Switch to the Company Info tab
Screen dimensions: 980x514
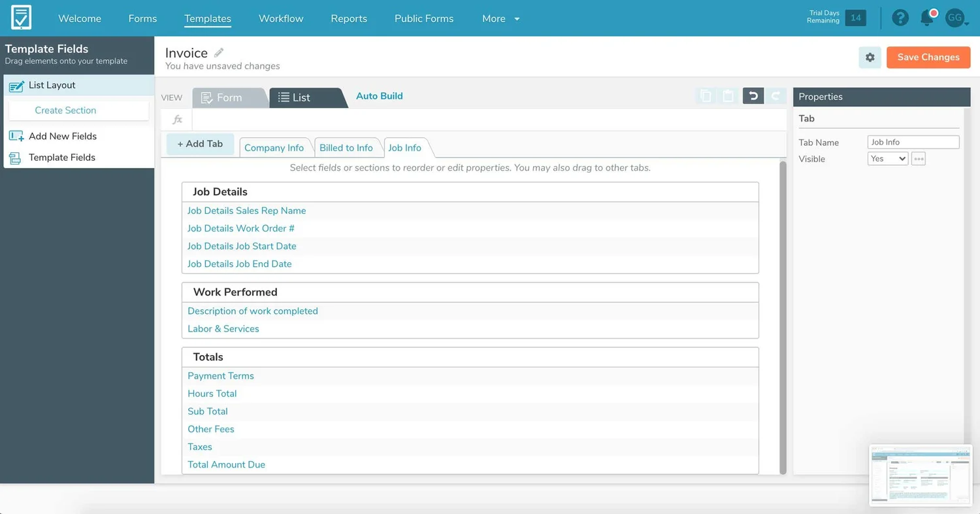tap(274, 147)
